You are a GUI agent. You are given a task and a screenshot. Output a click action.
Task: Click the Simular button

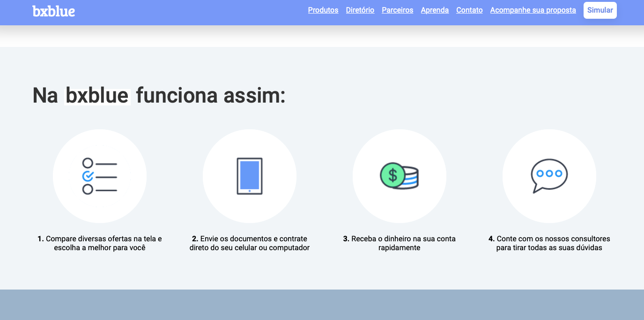click(600, 10)
